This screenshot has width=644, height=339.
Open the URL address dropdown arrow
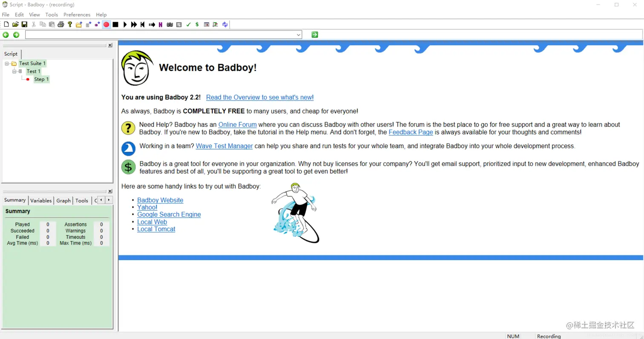point(299,35)
